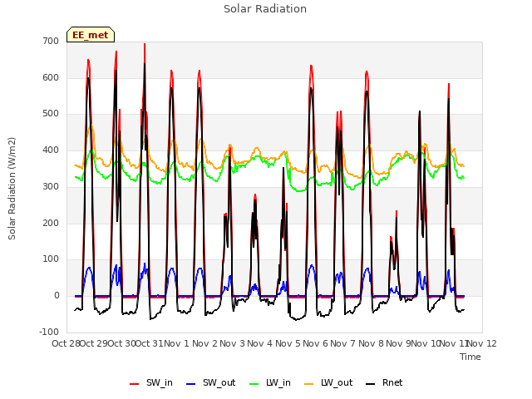Click the highest SW_in peak on Oct 31
532x399 pixels.
(145, 44)
